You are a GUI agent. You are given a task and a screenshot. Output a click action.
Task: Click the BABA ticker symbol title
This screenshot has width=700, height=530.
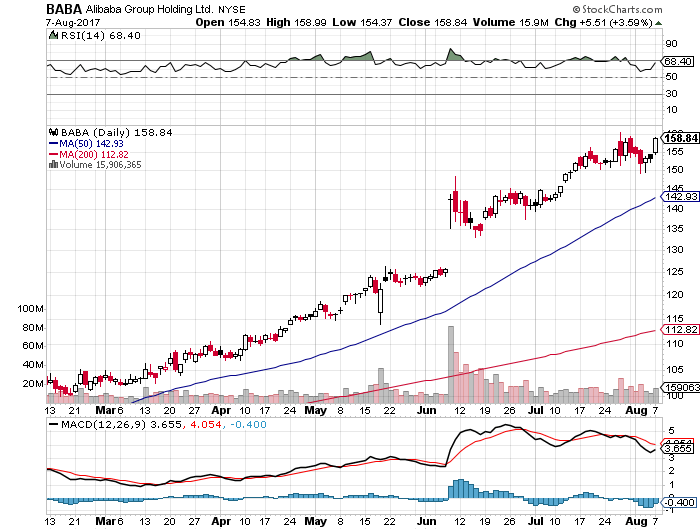64,9
